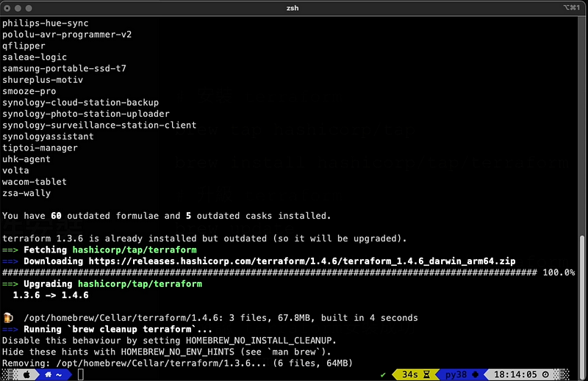Click the vertical scrollbar thumb
The width and height of the screenshot is (588, 381).
581,302
